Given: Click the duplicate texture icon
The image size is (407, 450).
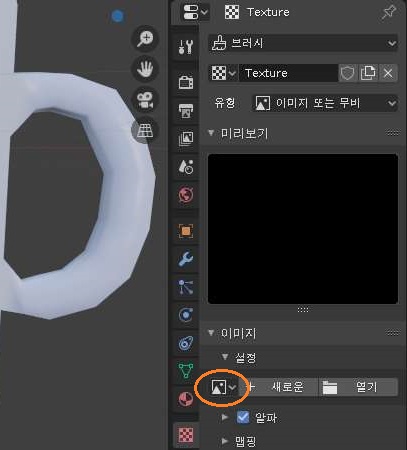Looking at the screenshot, I should click(x=368, y=73).
